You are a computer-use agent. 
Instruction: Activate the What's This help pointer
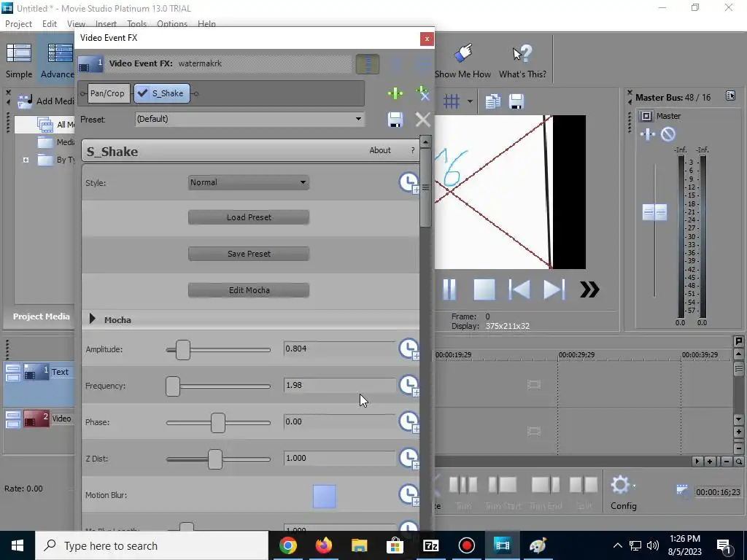click(x=522, y=61)
